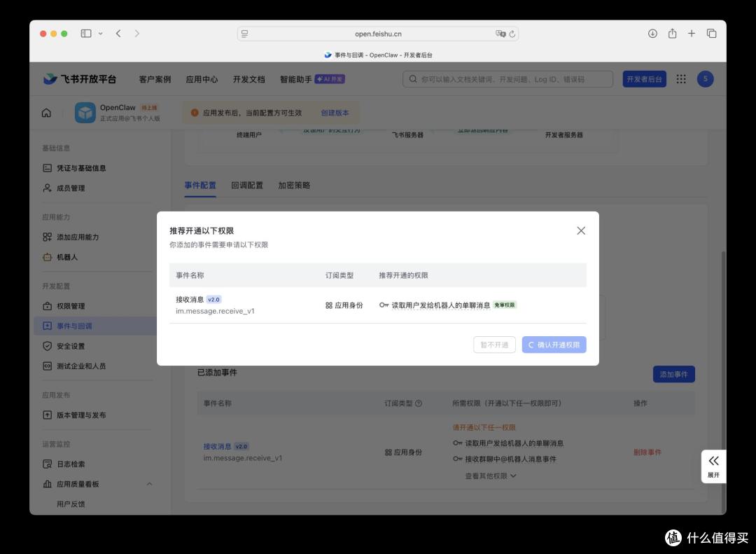Collapse the 应用质量看板 chevron
The height and width of the screenshot is (554, 756).
(x=150, y=484)
